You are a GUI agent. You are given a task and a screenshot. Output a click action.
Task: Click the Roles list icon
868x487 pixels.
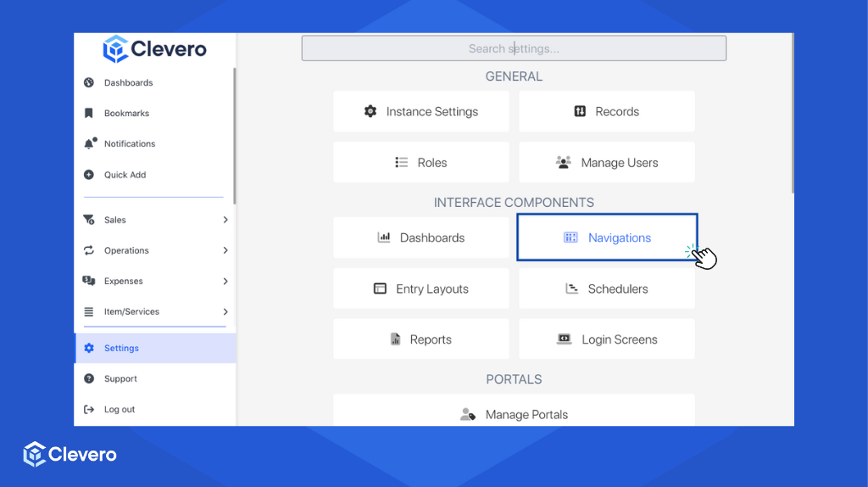coord(401,162)
